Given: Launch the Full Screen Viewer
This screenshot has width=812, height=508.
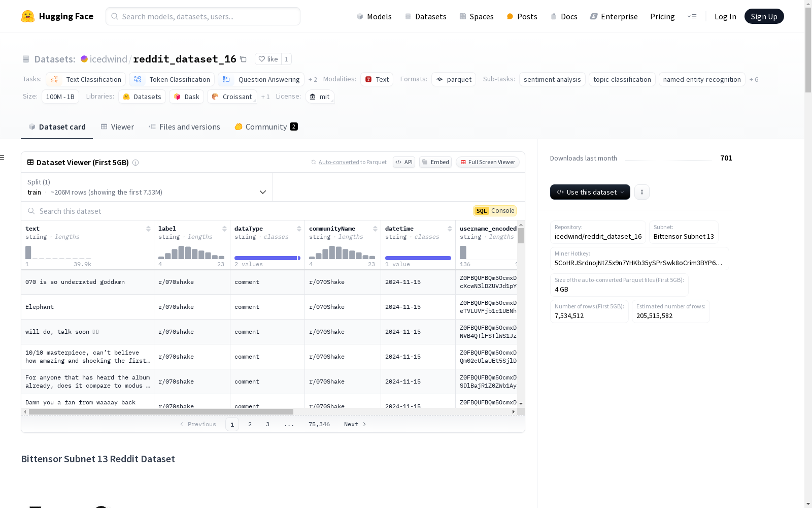Looking at the screenshot, I should [487, 162].
